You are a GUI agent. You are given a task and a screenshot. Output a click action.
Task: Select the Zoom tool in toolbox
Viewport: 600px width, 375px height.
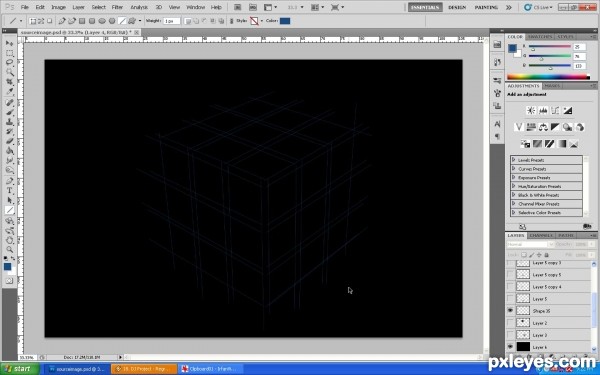coord(9,250)
